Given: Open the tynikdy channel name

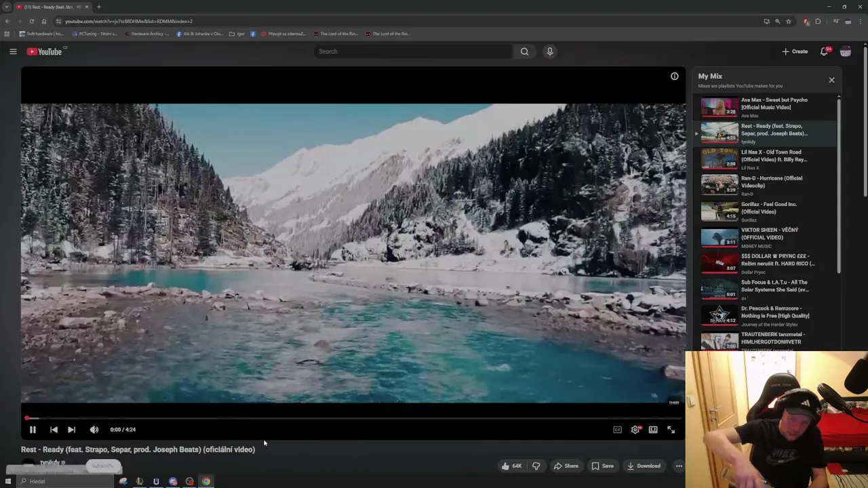Looking at the screenshot, I should pyautogui.click(x=50, y=463).
